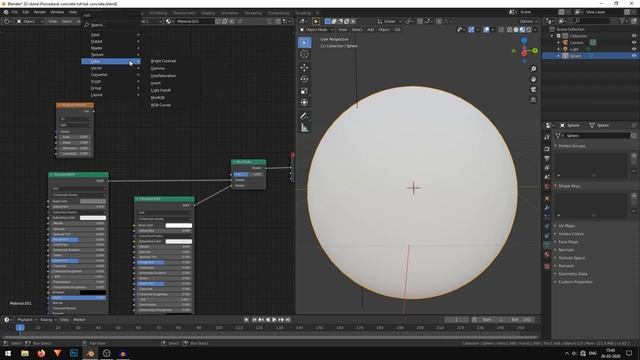Click the Blender logo menu icon

[6, 12]
